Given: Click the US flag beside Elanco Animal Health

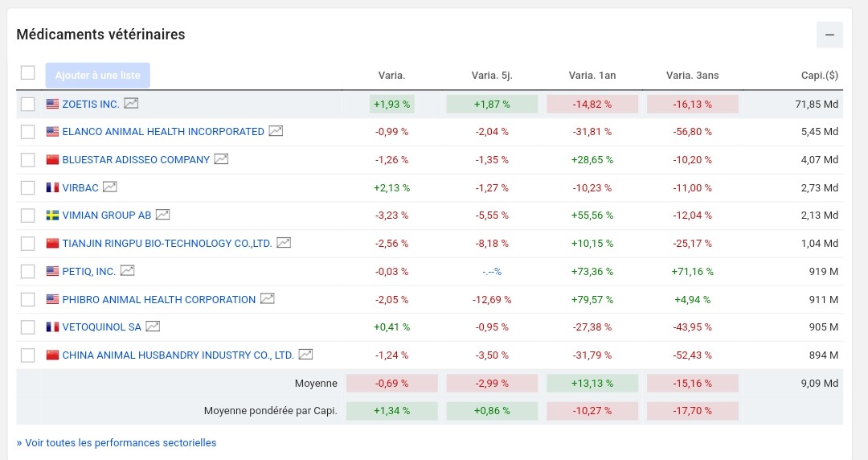Looking at the screenshot, I should click(52, 131).
